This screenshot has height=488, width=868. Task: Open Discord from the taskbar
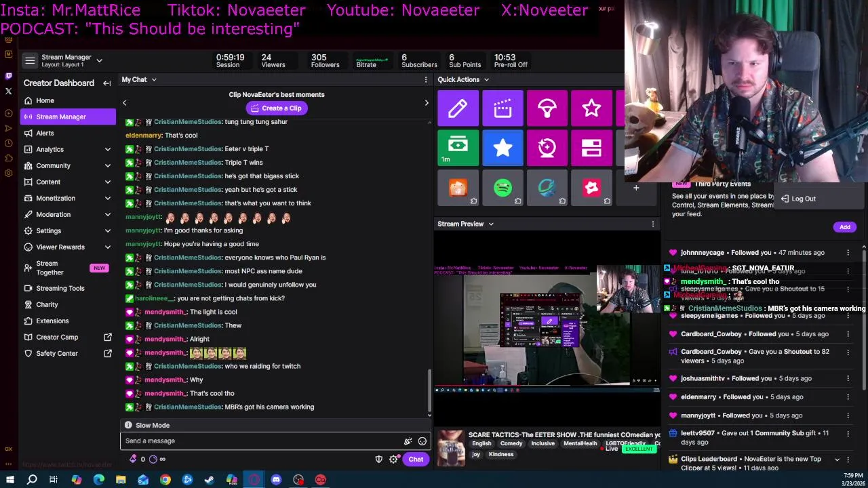click(276, 480)
